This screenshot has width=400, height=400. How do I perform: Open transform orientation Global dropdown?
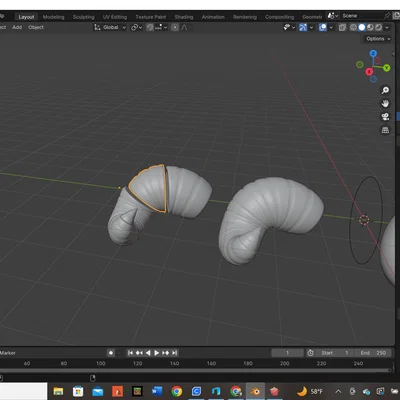coord(110,27)
